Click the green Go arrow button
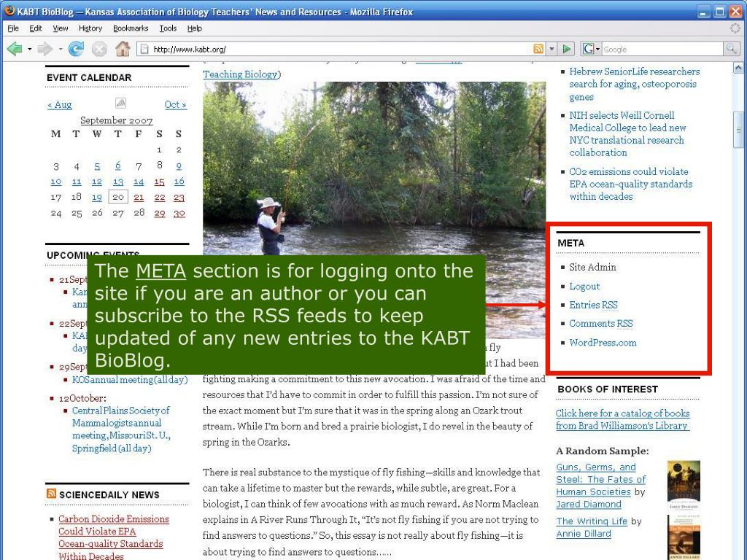Viewport: 747px width, 560px height. coord(566,49)
